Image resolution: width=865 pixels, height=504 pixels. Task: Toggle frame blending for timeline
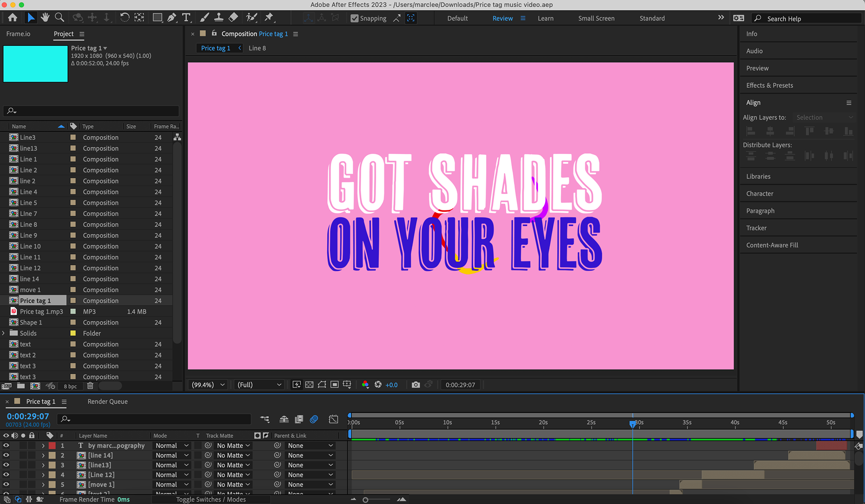(x=299, y=419)
